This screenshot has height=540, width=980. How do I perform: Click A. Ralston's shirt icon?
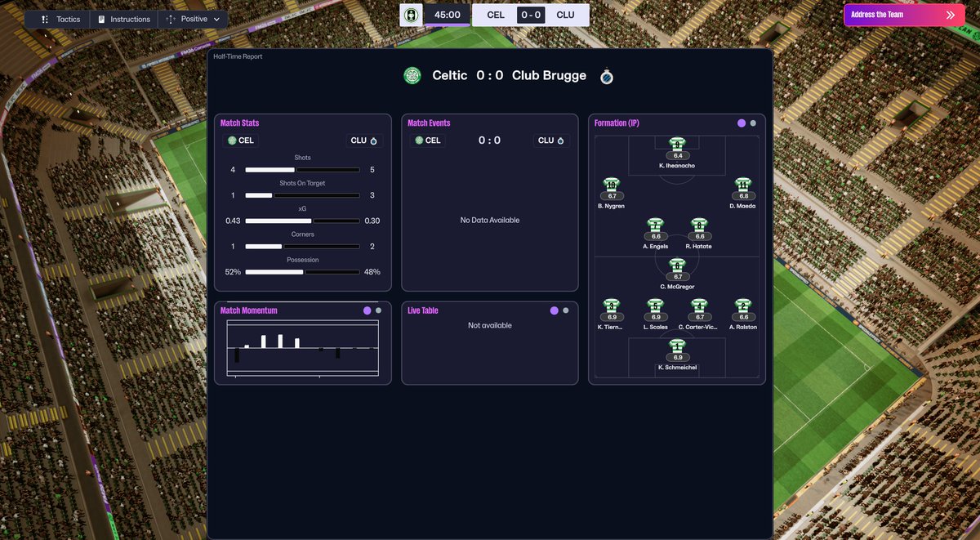point(742,306)
